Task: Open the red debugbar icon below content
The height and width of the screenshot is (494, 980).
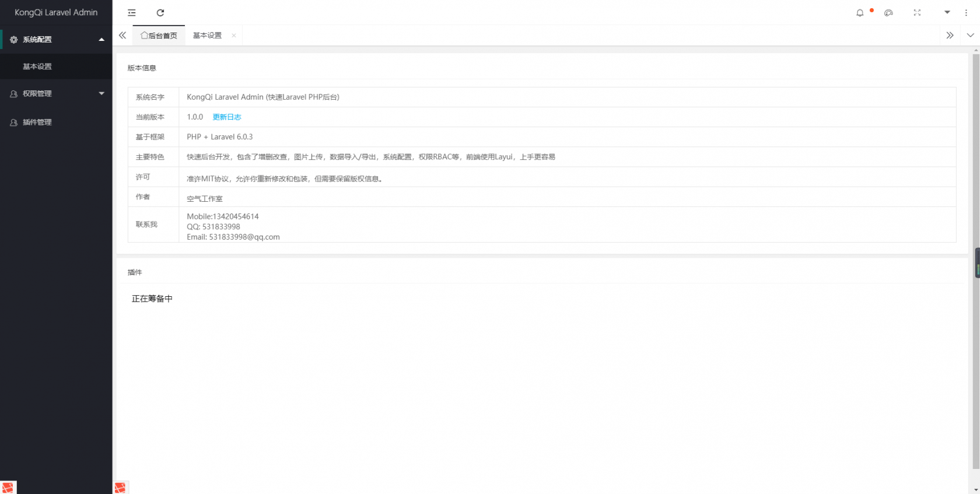Action: pyautogui.click(x=120, y=488)
